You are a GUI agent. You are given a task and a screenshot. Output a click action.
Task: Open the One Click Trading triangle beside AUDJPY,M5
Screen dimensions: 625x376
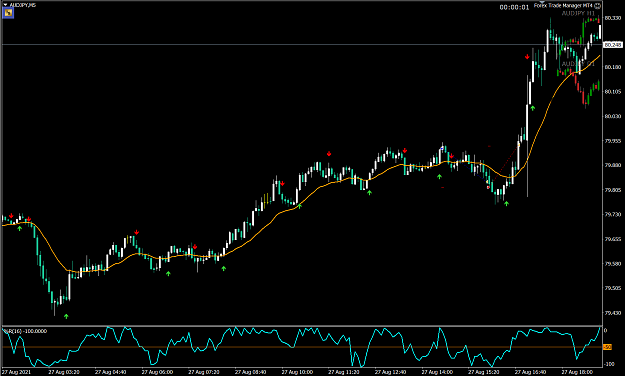(5, 5)
